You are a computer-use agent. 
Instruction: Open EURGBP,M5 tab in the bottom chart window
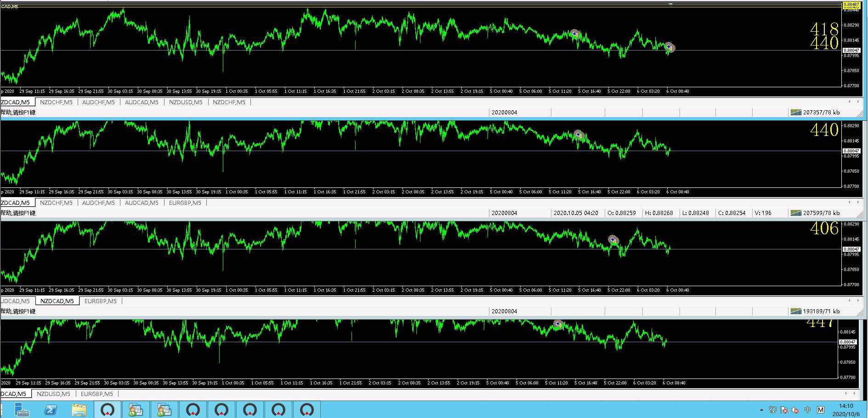click(x=97, y=394)
